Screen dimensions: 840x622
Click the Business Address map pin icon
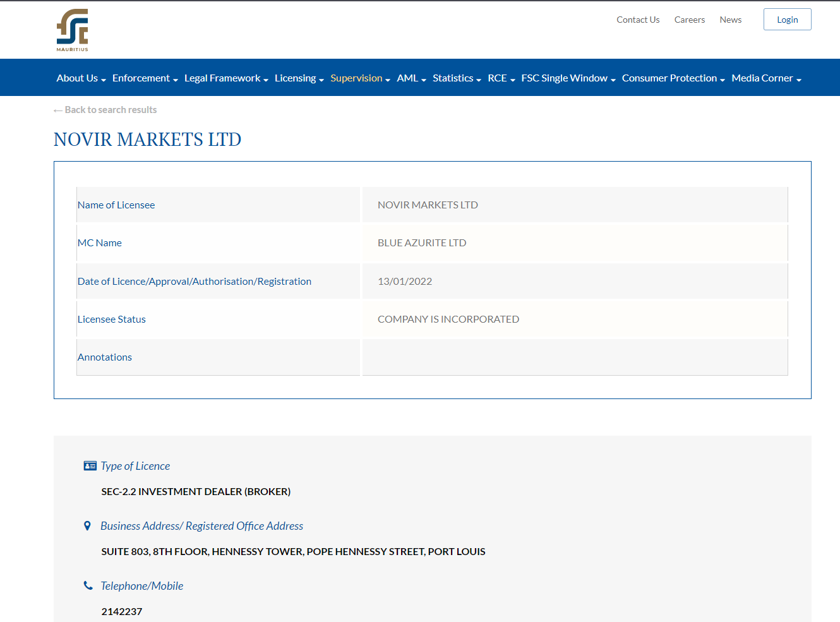(x=87, y=526)
